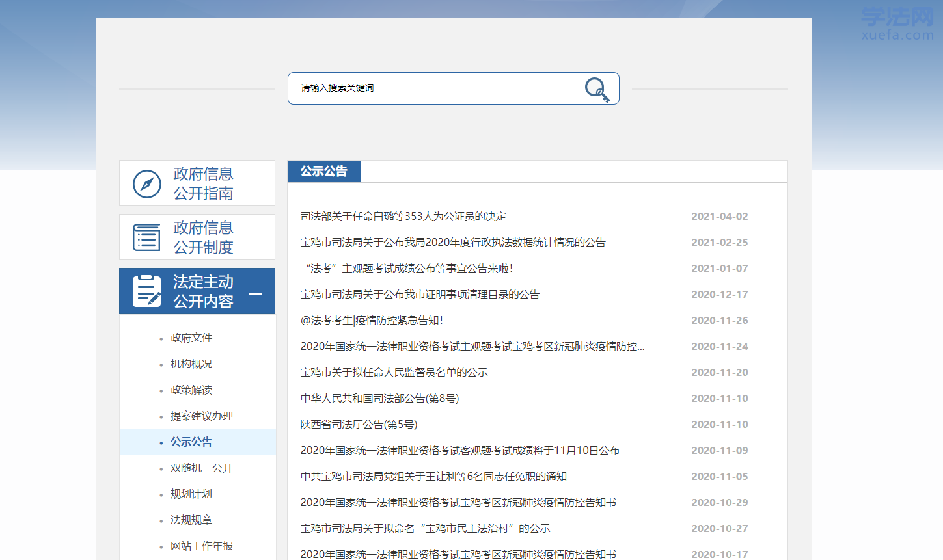Select 法定主动公开内容 heading
This screenshot has width=943, height=560.
pyautogui.click(x=203, y=291)
